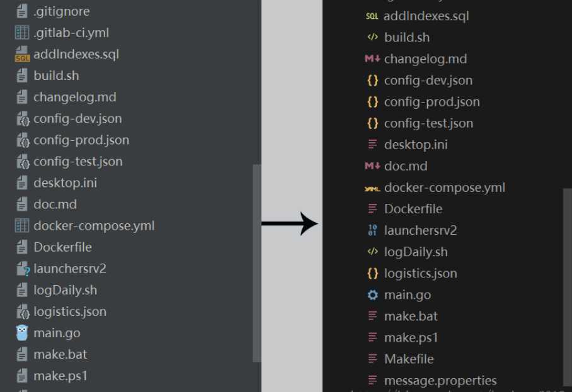Open Makefile in the right panel
This screenshot has width=572, height=392.
pos(409,359)
